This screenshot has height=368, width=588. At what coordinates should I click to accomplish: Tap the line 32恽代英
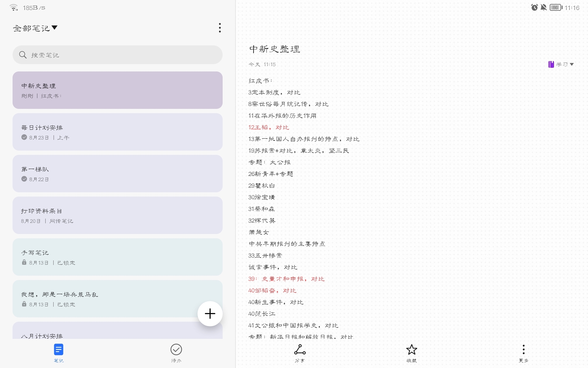(262, 220)
